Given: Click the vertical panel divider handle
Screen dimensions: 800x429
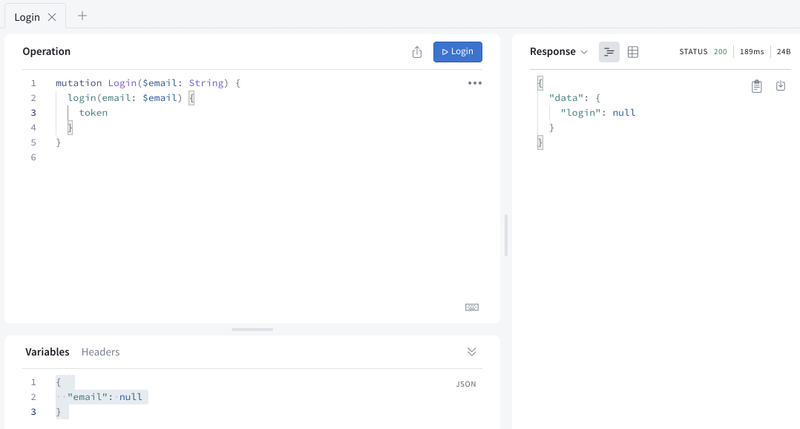Looking at the screenshot, I should [x=506, y=235].
